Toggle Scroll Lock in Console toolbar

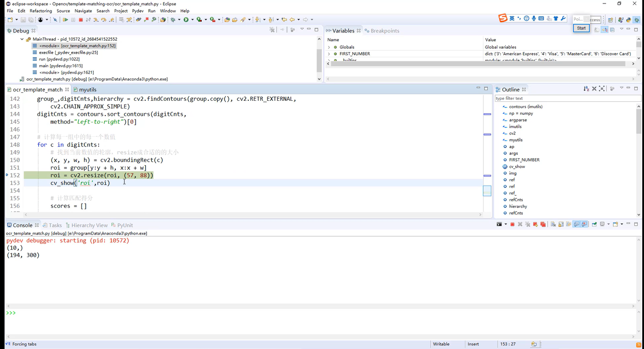(x=561, y=224)
